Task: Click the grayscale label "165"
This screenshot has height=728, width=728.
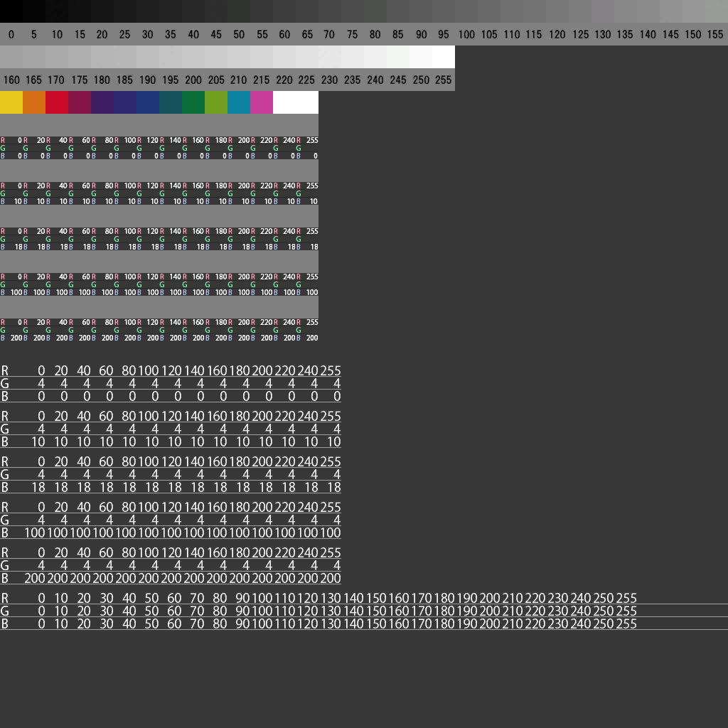Action: tap(33, 80)
